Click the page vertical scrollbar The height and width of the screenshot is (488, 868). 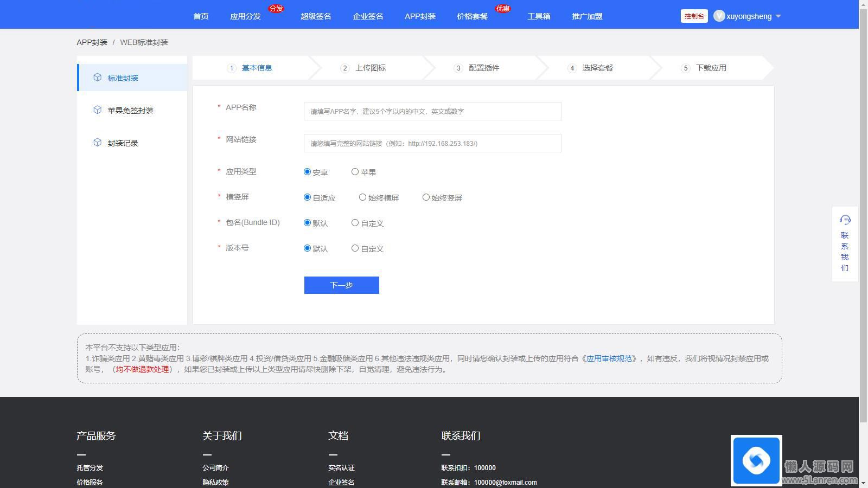(x=863, y=217)
